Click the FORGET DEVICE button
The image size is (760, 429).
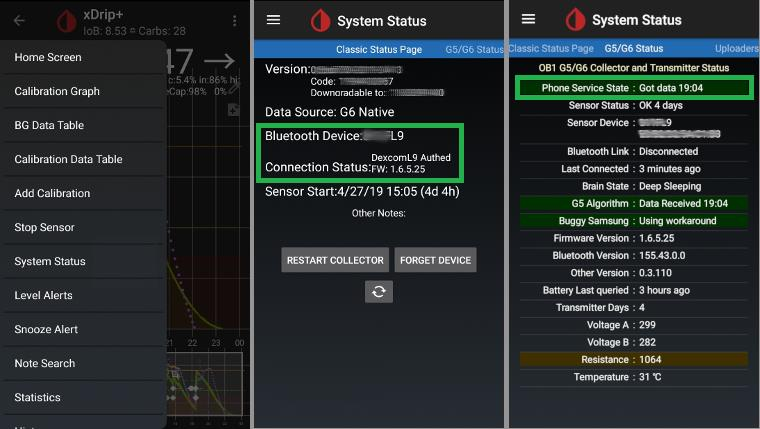435,260
